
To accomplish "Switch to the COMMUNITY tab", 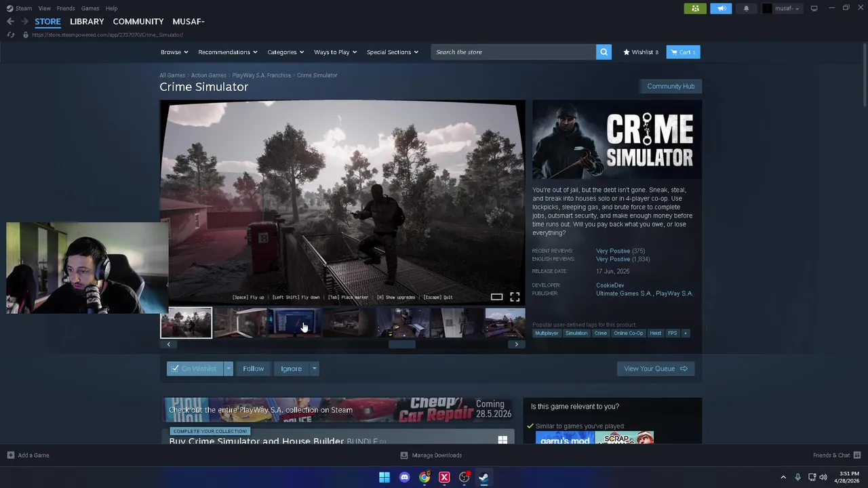I will pos(138,22).
